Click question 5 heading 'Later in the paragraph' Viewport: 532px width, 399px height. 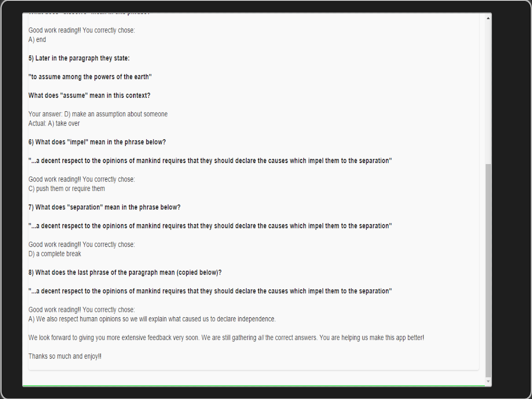pyautogui.click(x=79, y=58)
